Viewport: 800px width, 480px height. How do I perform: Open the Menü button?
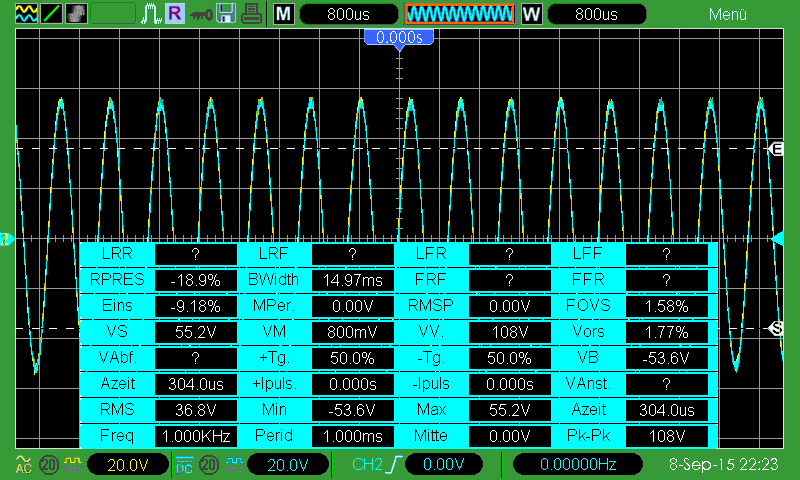(727, 14)
